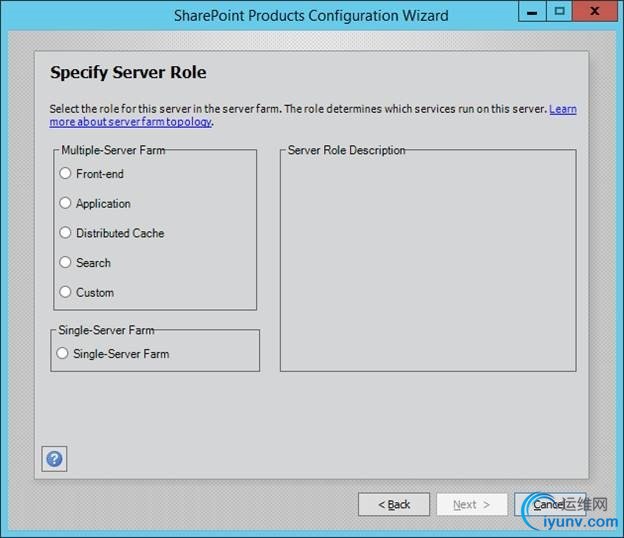Close the SharePoint wizard window
Screen dimensions: 624x538
point(595,12)
